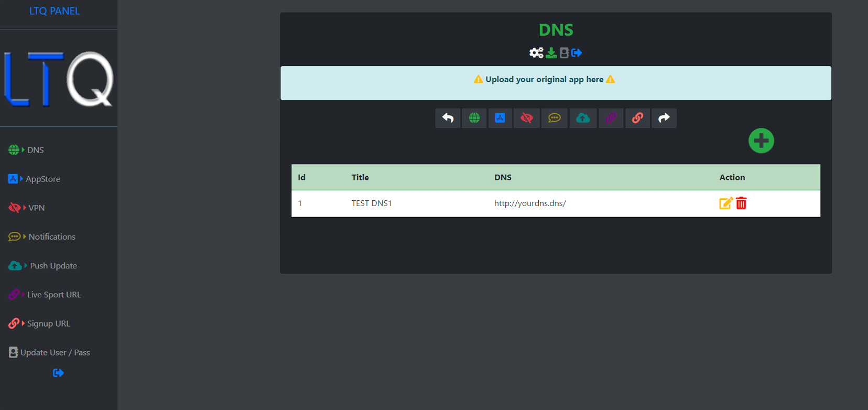Open Push Update sidebar item
Screen dimensions: 868x410
click(53, 266)
